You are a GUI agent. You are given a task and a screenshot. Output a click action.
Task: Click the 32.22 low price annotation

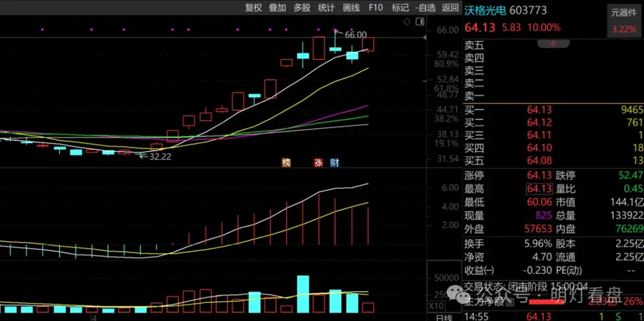coord(160,156)
